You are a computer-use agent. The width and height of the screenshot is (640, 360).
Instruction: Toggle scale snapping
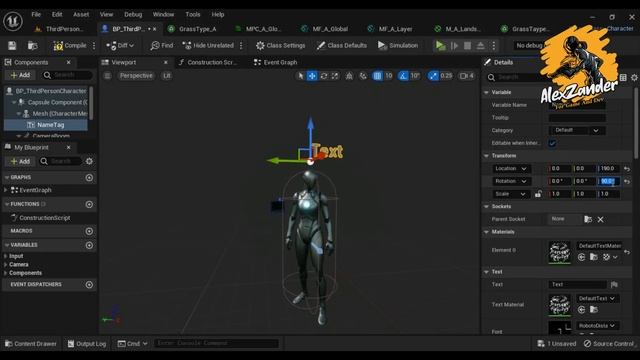click(x=433, y=76)
